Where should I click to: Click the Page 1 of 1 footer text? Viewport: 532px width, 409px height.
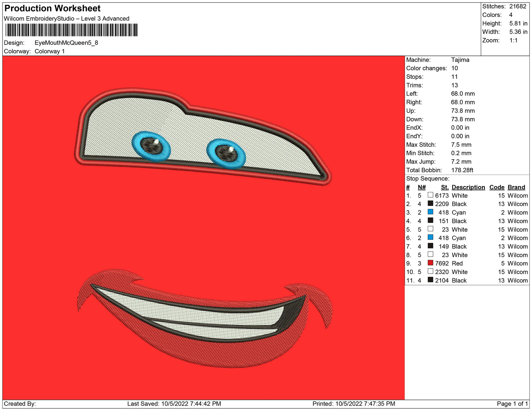512,403
